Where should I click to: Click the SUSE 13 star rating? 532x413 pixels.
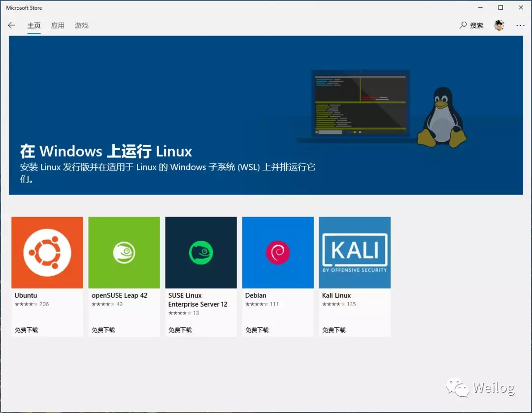[x=184, y=313]
